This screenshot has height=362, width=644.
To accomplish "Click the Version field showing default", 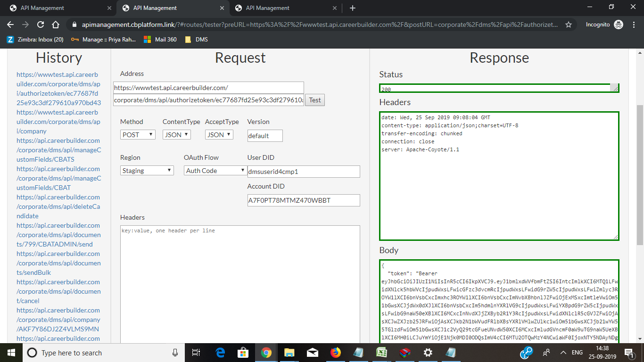I will 265,136.
